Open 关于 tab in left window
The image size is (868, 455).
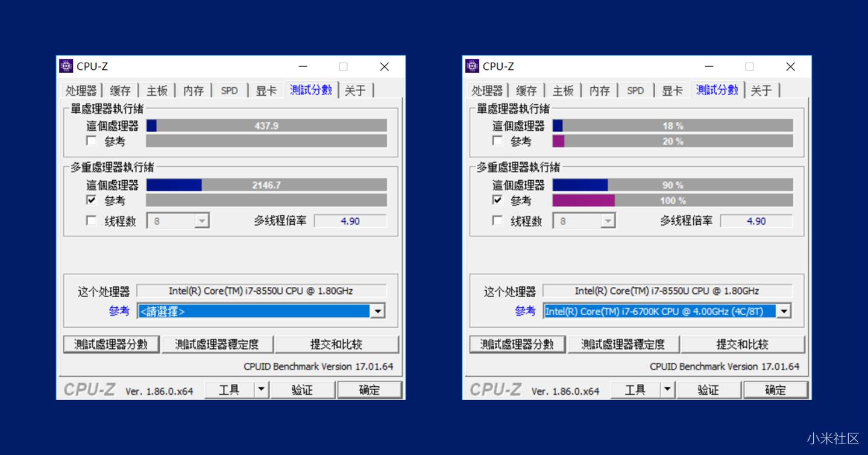[x=356, y=90]
